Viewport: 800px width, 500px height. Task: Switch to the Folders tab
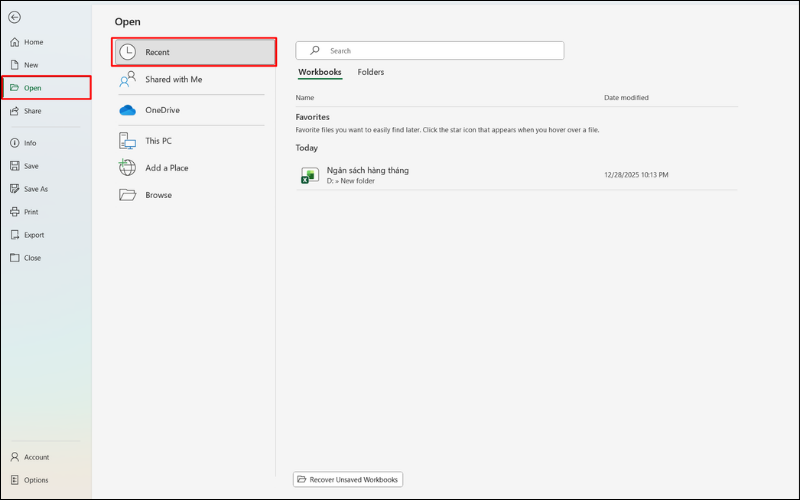click(371, 72)
